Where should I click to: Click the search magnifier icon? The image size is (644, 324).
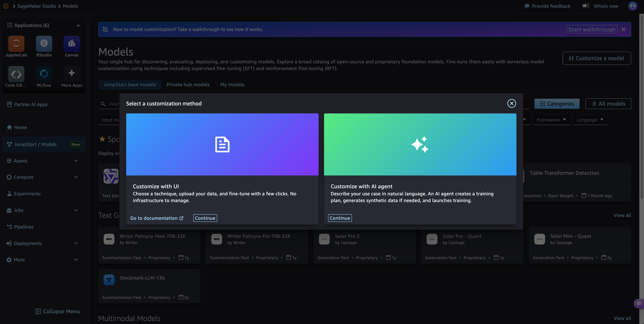[x=103, y=104]
